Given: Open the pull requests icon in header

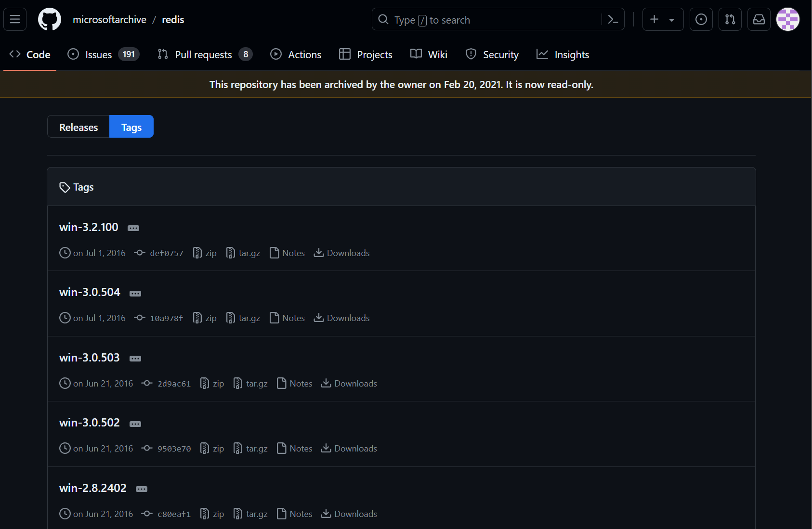Looking at the screenshot, I should 730,19.
